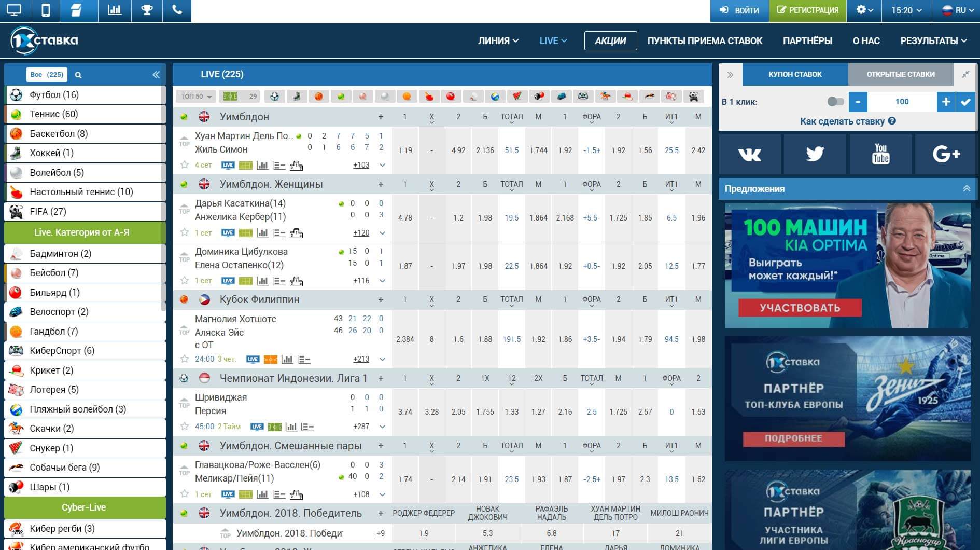
Task: Open the Google Plus page
Action: (x=946, y=154)
